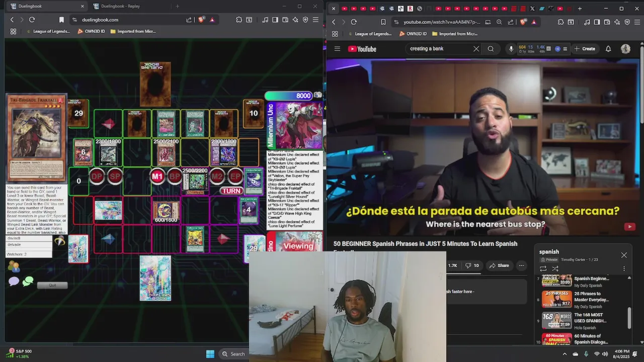644x362 pixels.
Task: Open YouTube guide hamburger menu
Action: pos(337,49)
